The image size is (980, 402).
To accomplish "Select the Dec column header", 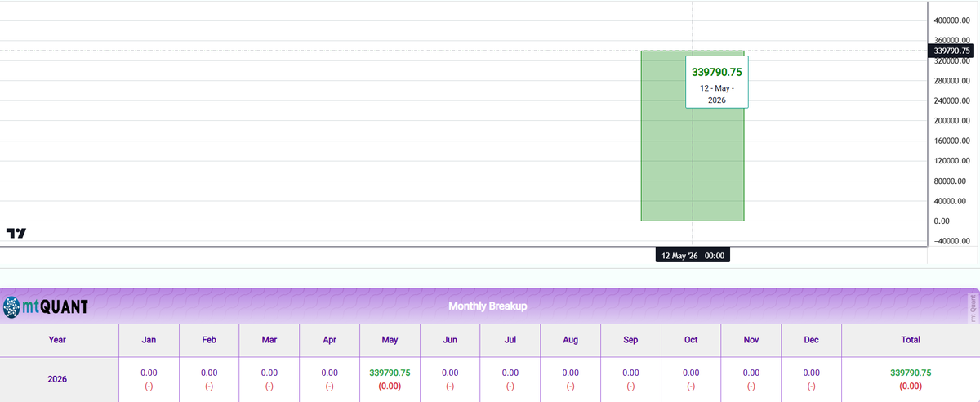I will 811,340.
